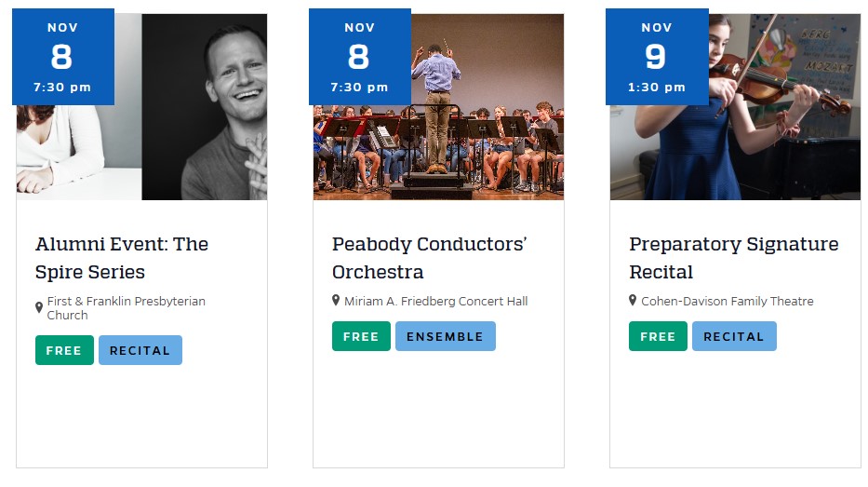The width and height of the screenshot is (868, 487).
Task: Select the ENSEMBLE tag
Action: click(x=445, y=336)
